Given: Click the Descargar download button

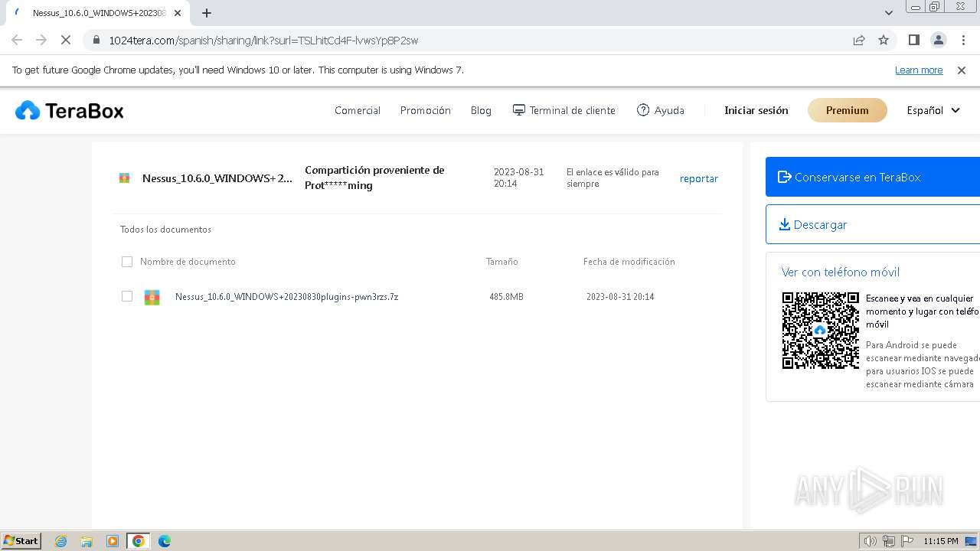Looking at the screenshot, I should click(873, 224).
